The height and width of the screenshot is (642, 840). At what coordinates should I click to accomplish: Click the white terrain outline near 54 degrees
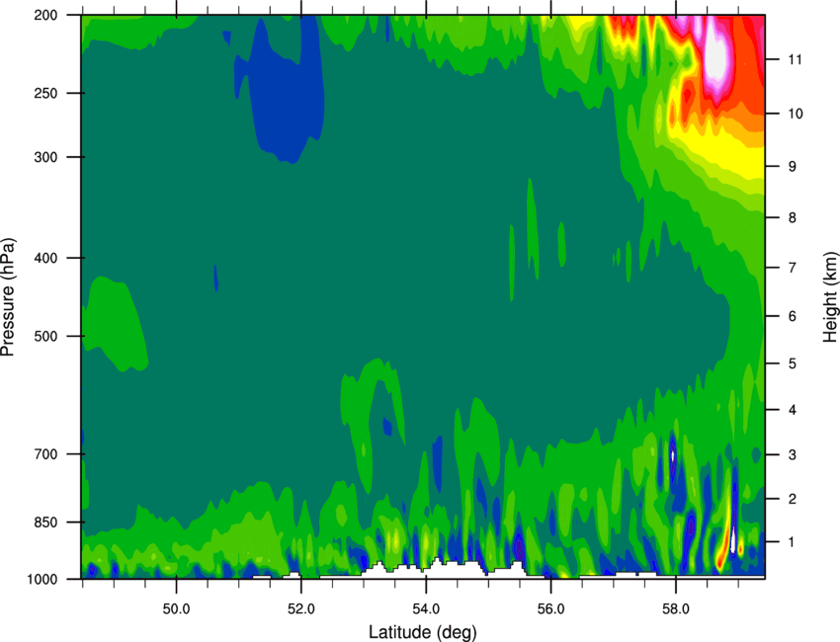[445, 569]
